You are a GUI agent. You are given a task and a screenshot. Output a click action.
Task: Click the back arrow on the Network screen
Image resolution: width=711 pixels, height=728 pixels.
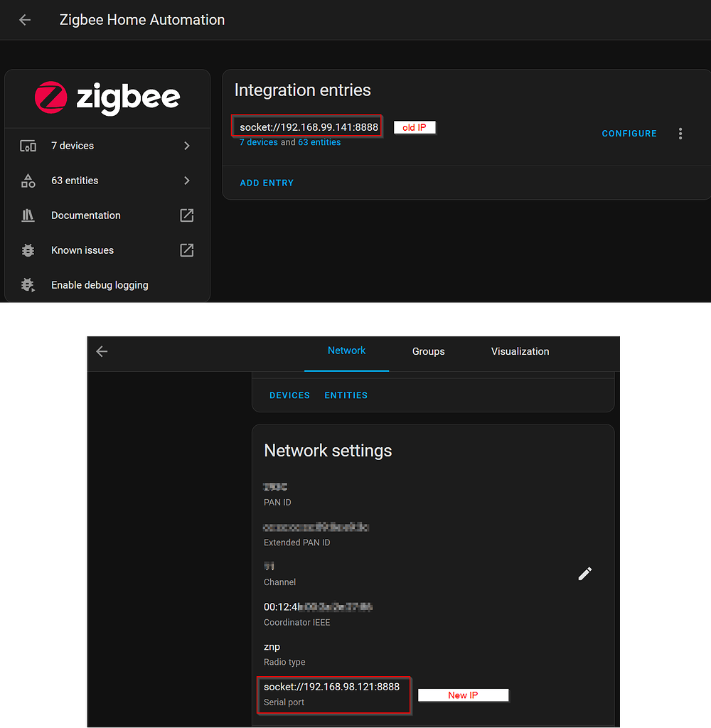101,351
